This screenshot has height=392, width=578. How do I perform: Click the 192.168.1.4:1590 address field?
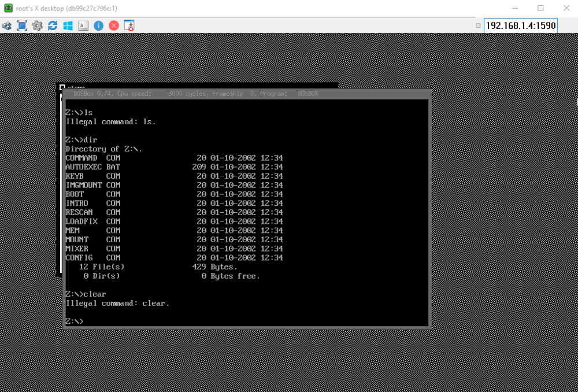tap(521, 25)
